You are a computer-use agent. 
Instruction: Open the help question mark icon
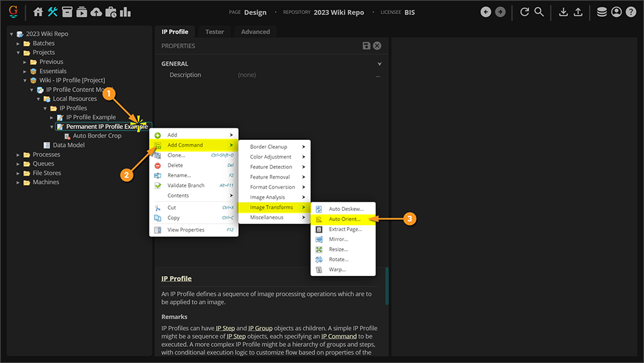(x=631, y=12)
